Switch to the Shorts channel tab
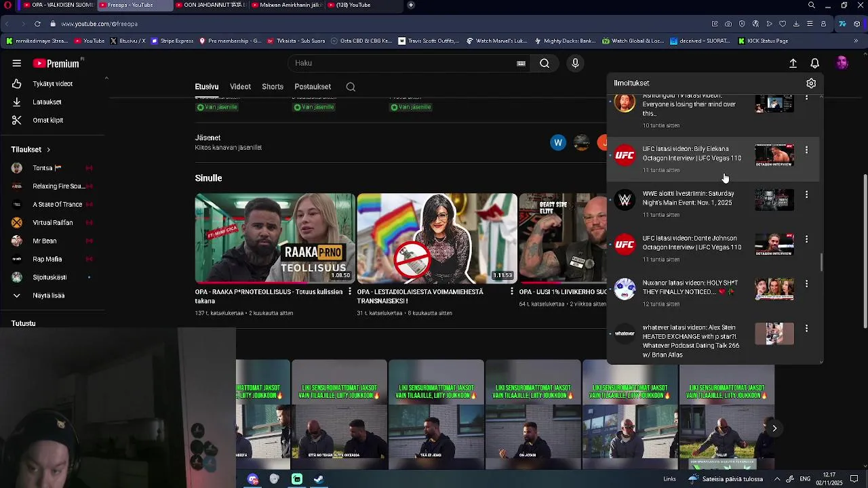 273,87
